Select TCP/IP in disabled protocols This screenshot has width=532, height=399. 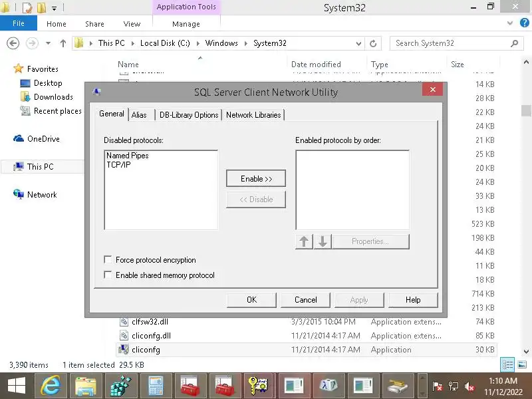click(x=118, y=164)
